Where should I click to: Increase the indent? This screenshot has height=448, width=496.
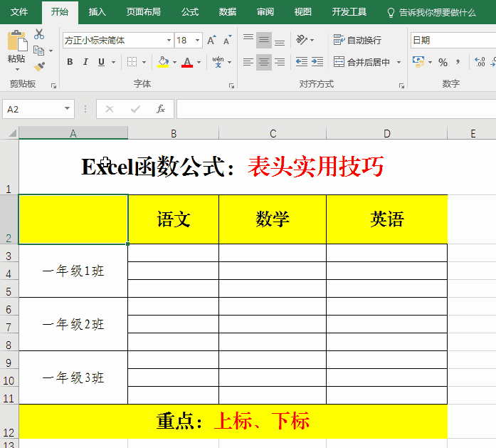tap(317, 62)
